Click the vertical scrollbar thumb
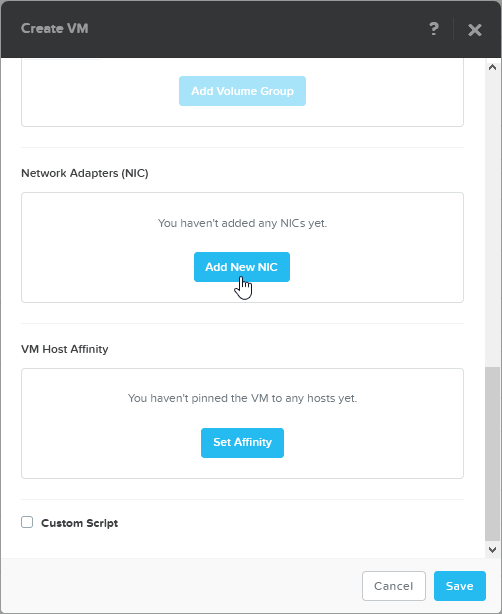This screenshot has height=614, width=502. coord(492,454)
